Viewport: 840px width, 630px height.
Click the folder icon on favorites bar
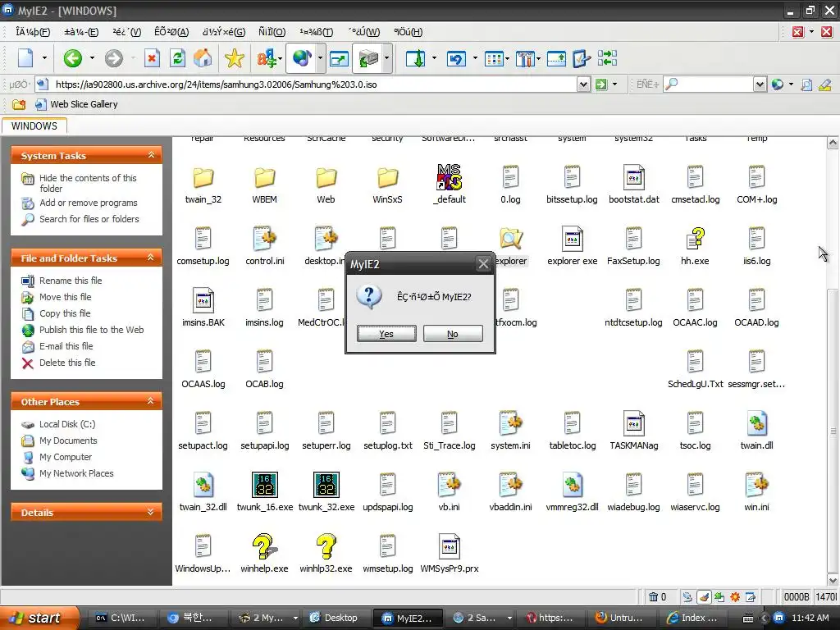[19, 104]
